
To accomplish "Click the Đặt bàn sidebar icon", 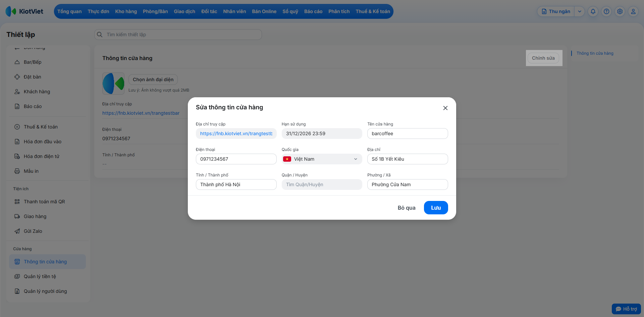I will pyautogui.click(x=17, y=77).
